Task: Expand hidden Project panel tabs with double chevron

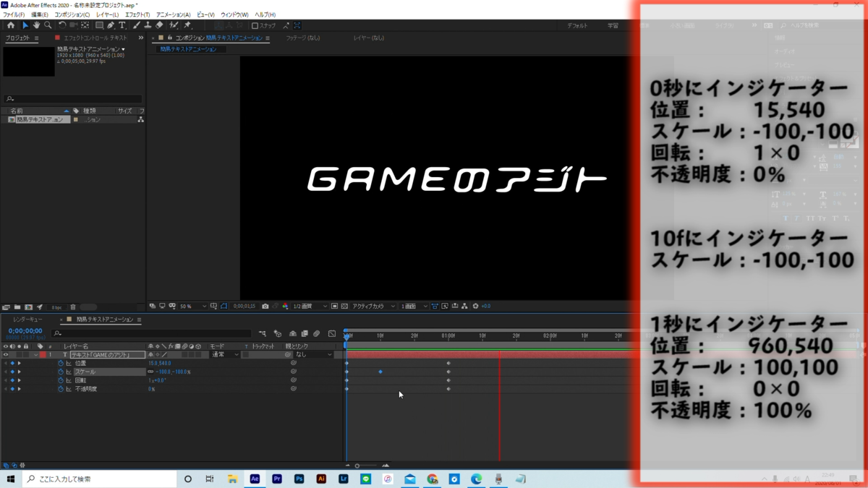Action: 140,38
